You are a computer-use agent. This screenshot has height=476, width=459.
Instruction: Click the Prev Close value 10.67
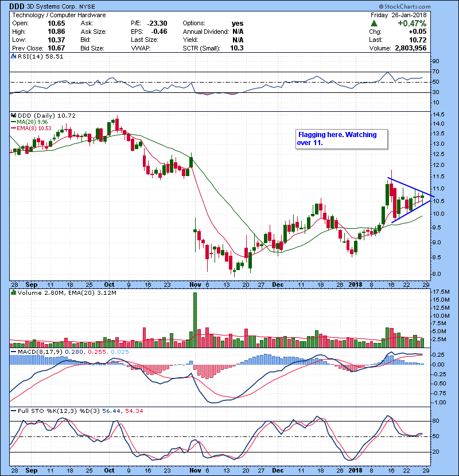pos(56,48)
